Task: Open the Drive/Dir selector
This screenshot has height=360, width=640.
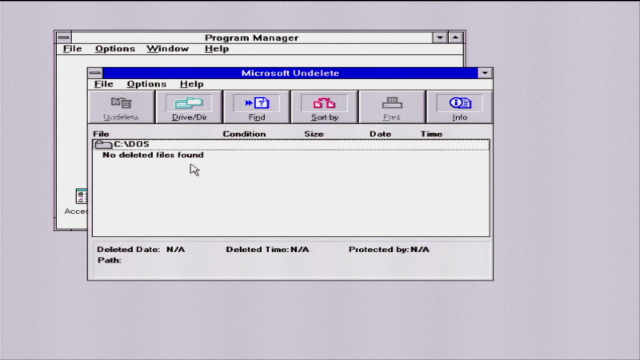Action: click(x=189, y=107)
